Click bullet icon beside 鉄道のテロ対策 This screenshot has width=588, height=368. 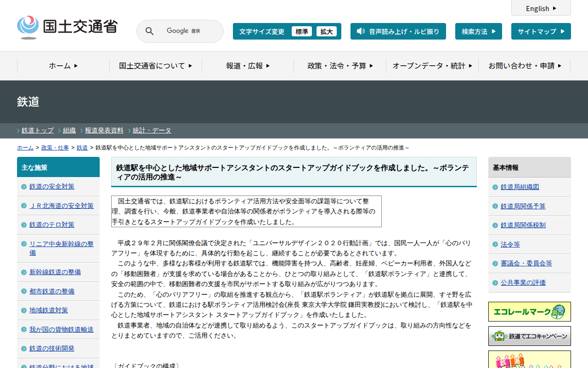[24, 225]
